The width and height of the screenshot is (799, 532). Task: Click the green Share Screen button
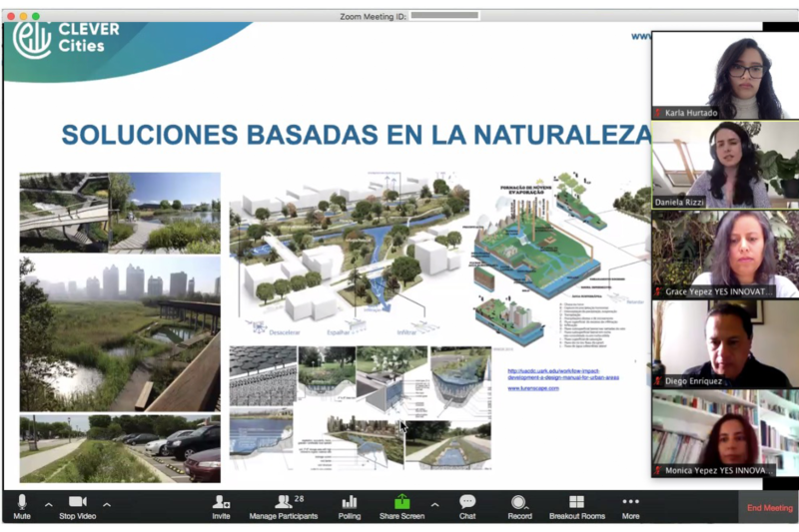pos(401,507)
